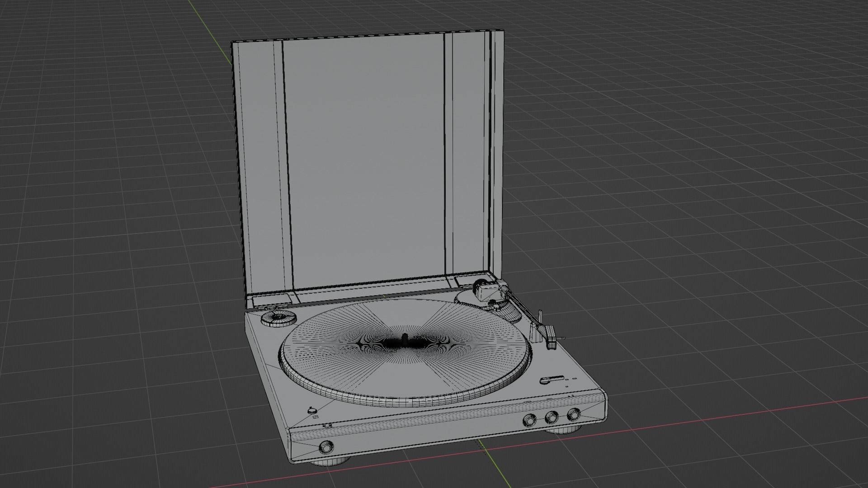The height and width of the screenshot is (488, 868).
Task: Select the 45 RPM adapter disc
Action: [x=278, y=318]
